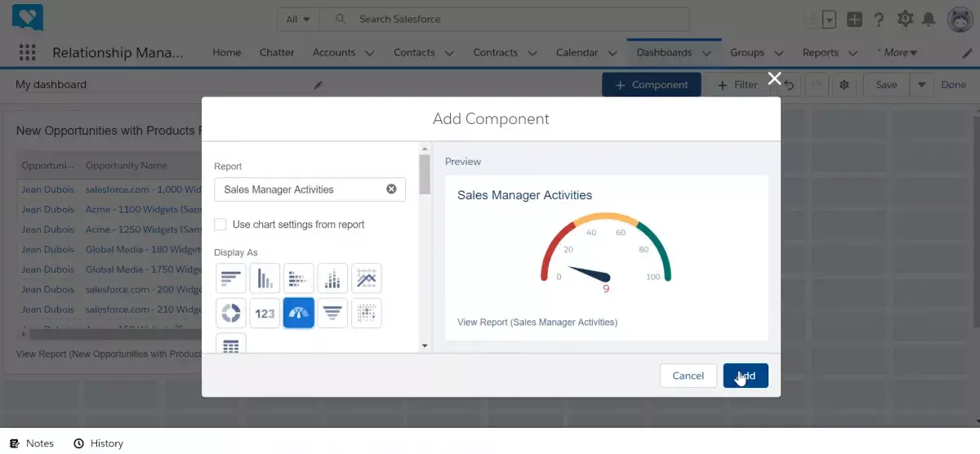
Task: Expand the Groups tab chevron
Action: pos(778,53)
